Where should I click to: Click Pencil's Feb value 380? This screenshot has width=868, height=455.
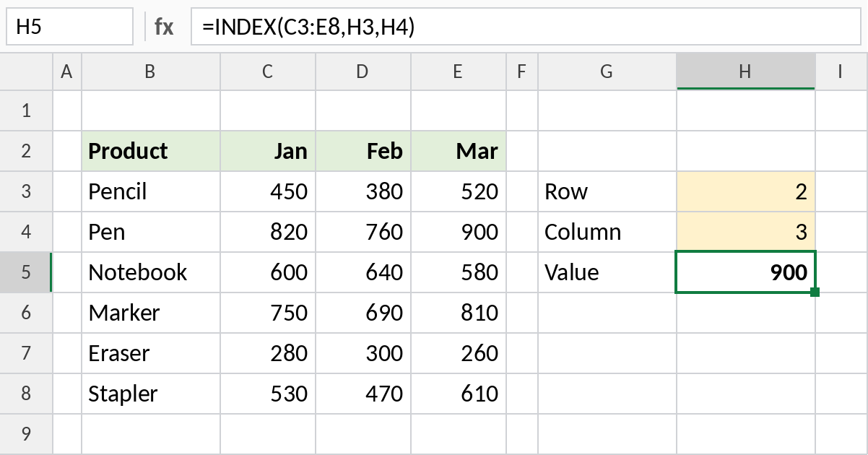pos(363,191)
